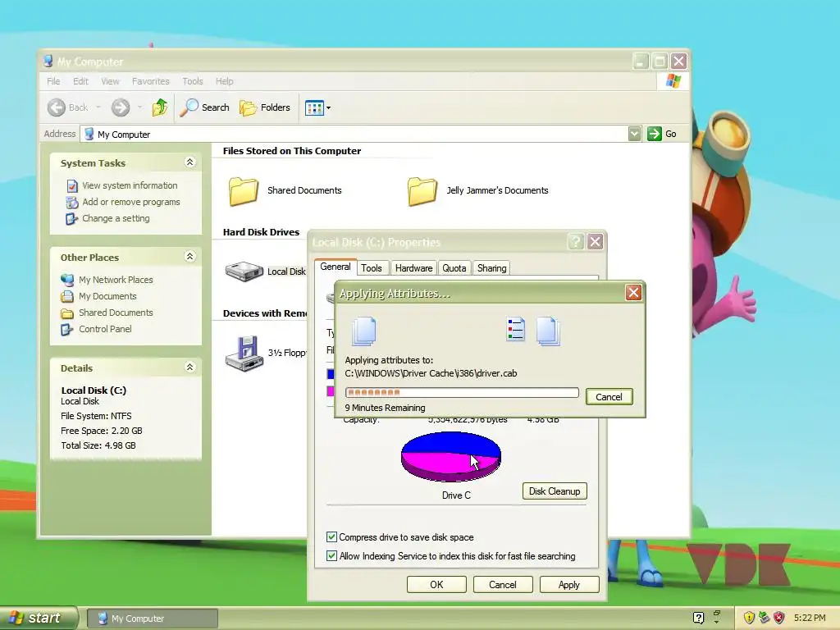
Task: Click My Computer taskbar button
Action: coord(152,619)
